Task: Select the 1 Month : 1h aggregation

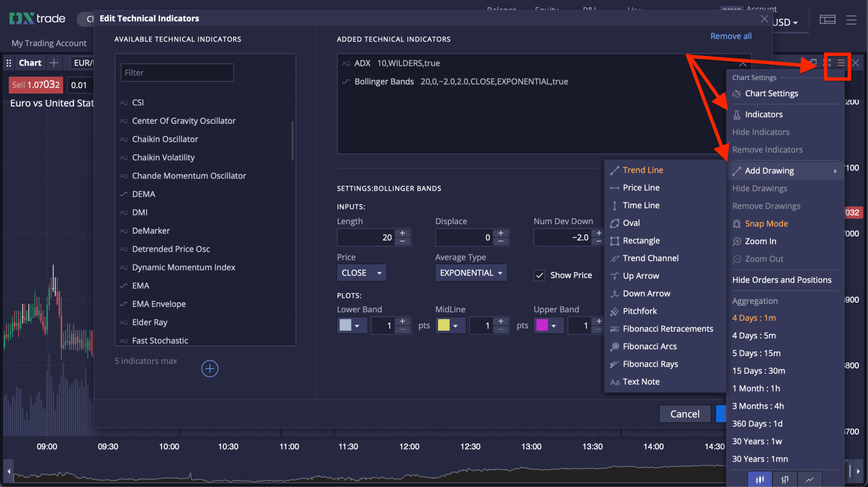Action: (756, 388)
